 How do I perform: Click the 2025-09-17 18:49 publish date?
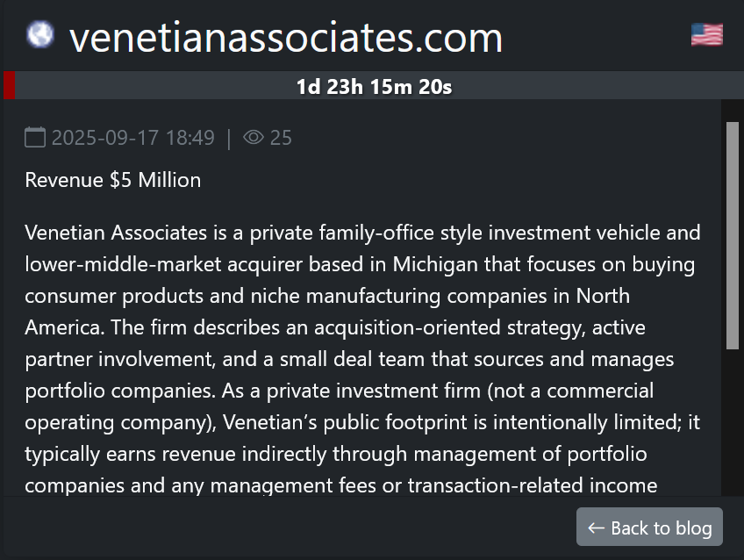132,138
